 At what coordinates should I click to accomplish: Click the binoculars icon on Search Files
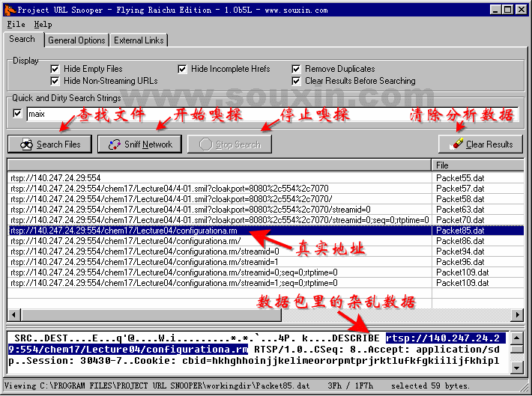[x=26, y=144]
